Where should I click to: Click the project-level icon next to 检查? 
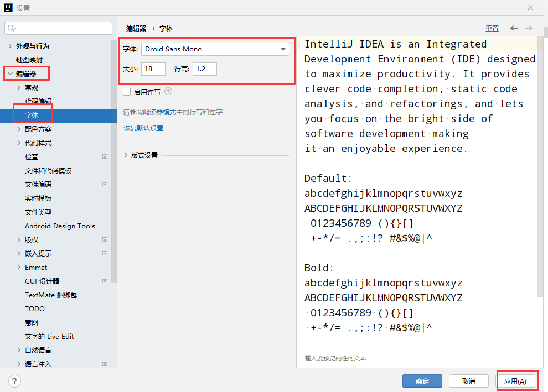[105, 157]
